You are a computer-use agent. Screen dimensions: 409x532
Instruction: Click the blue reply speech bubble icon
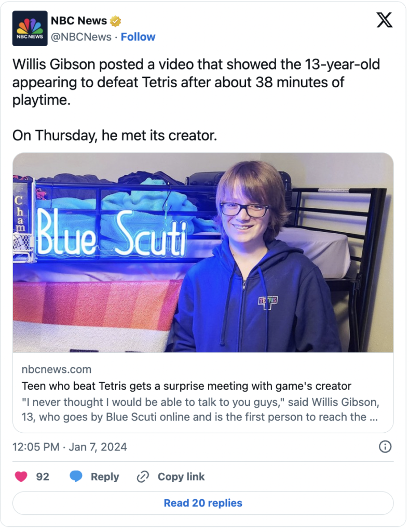(x=76, y=477)
